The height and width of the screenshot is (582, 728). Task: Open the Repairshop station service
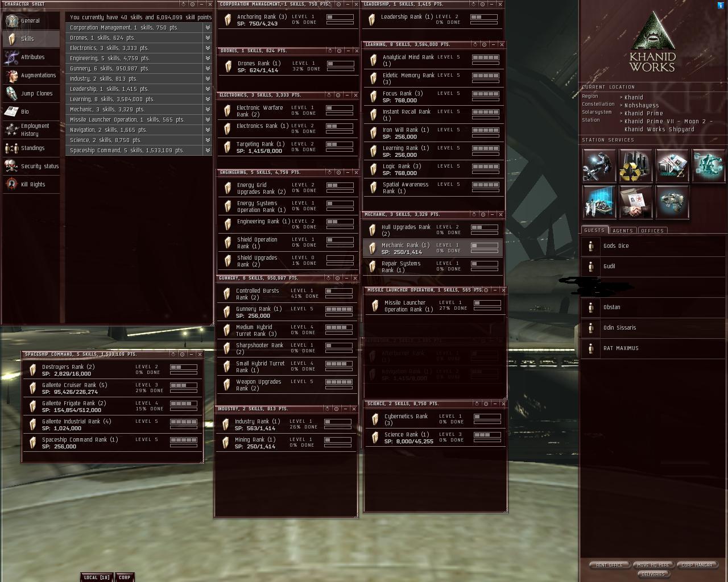tap(599, 165)
